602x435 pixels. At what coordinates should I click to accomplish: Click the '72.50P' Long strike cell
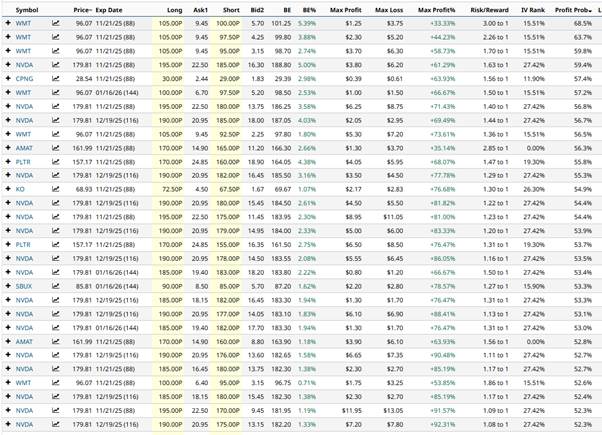[x=170, y=189]
